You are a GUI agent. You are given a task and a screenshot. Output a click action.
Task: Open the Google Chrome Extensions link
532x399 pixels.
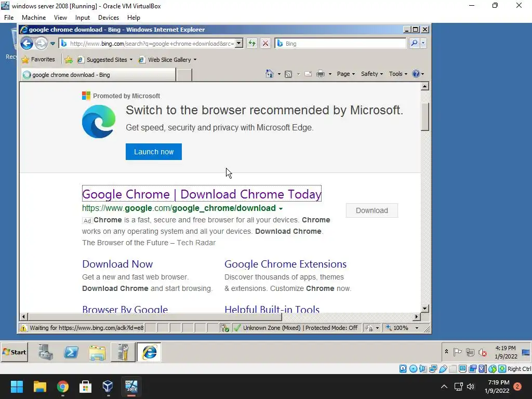coord(285,264)
